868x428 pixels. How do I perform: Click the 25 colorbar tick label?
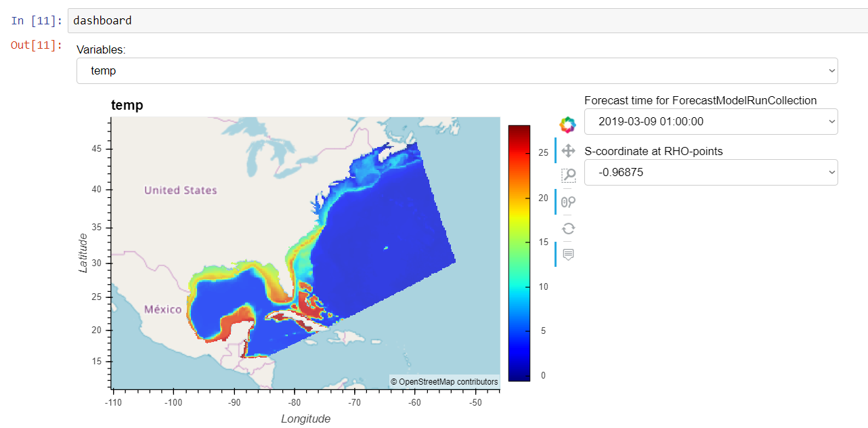click(542, 153)
